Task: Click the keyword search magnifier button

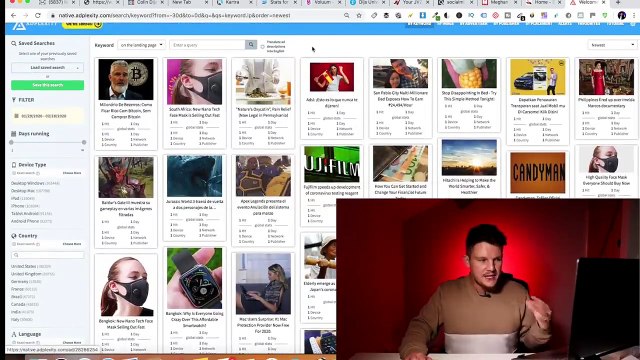Action: (251, 44)
